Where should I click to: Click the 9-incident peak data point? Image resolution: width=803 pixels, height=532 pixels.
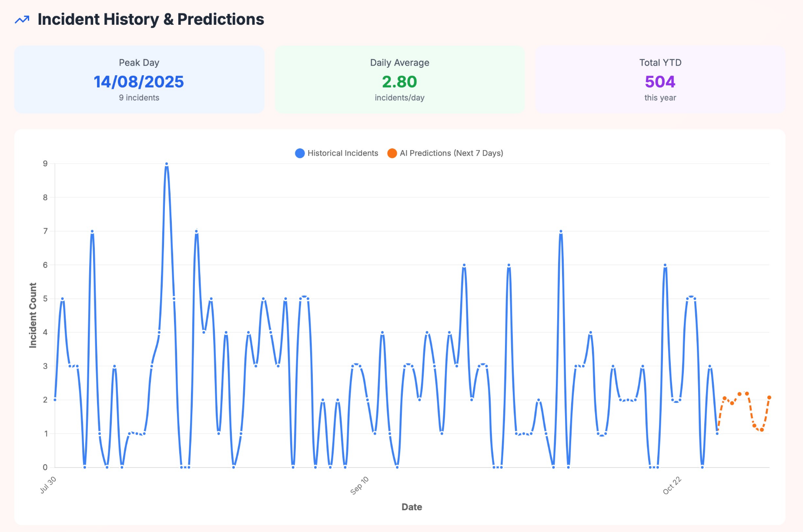point(167,164)
